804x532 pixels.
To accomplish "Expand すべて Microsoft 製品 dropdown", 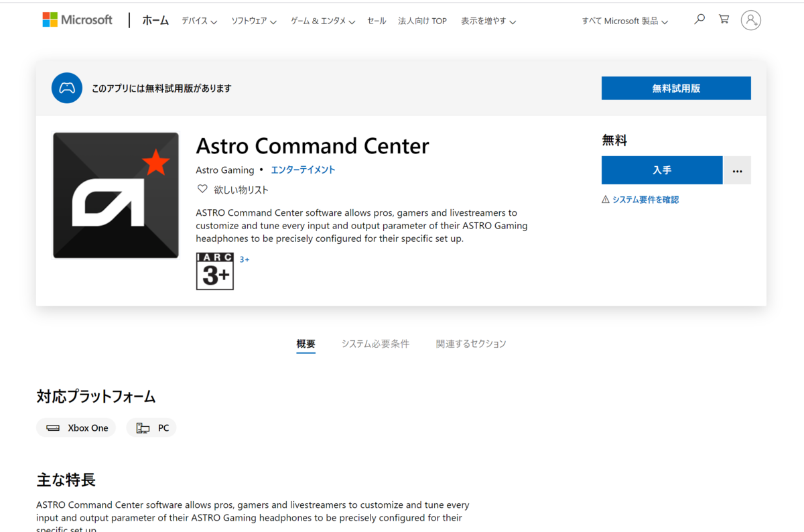I will 625,21.
